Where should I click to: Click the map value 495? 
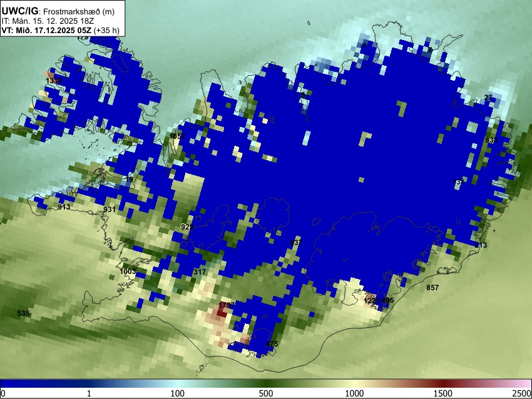pos(388,300)
